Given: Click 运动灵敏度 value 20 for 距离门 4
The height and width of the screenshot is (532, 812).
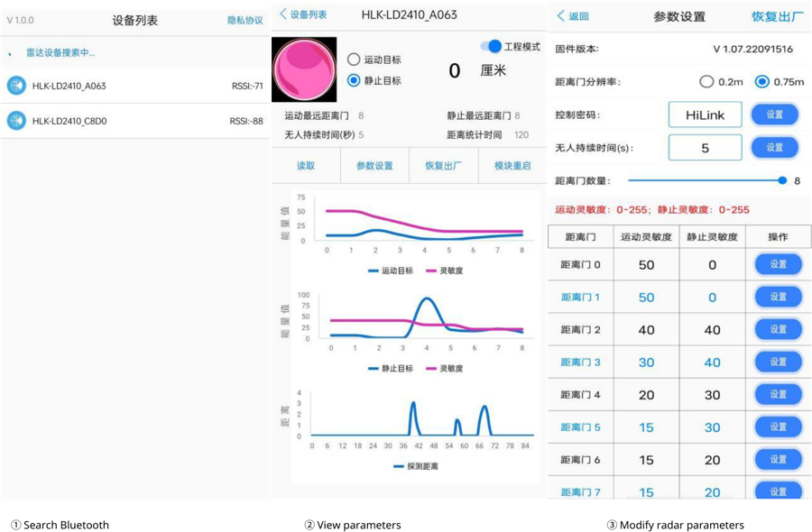Looking at the screenshot, I should (x=646, y=395).
